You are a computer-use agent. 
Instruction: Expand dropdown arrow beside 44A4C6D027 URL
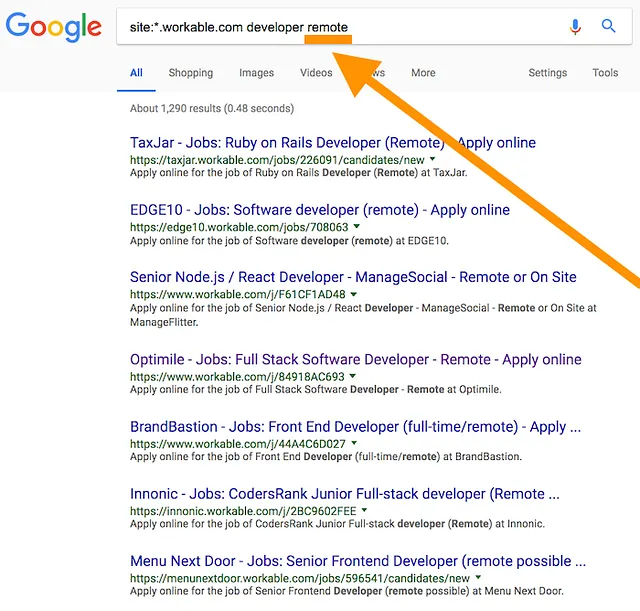tap(354, 443)
